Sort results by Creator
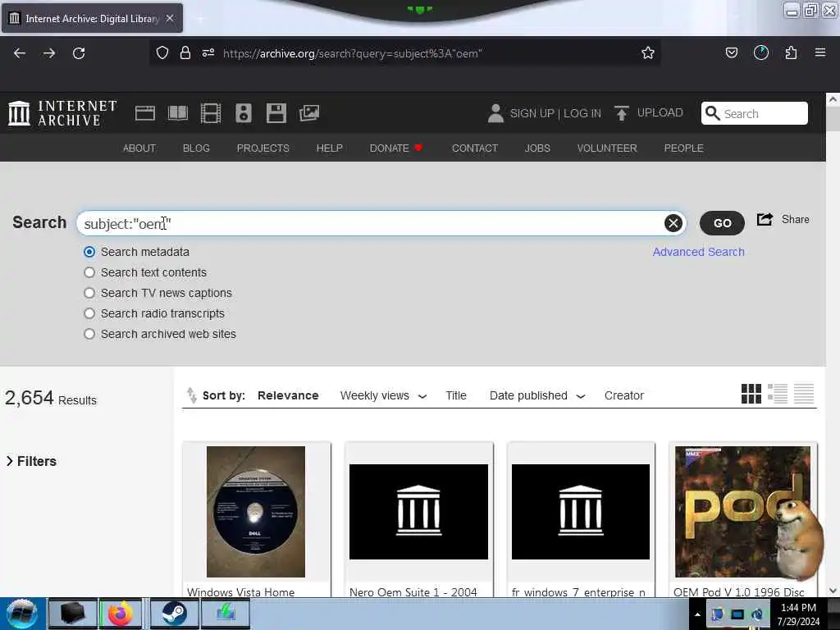Image resolution: width=840 pixels, height=630 pixels. point(623,395)
